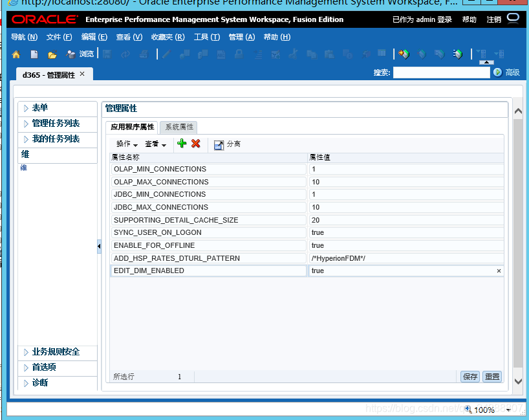Run search with the green go arrow

click(497, 72)
